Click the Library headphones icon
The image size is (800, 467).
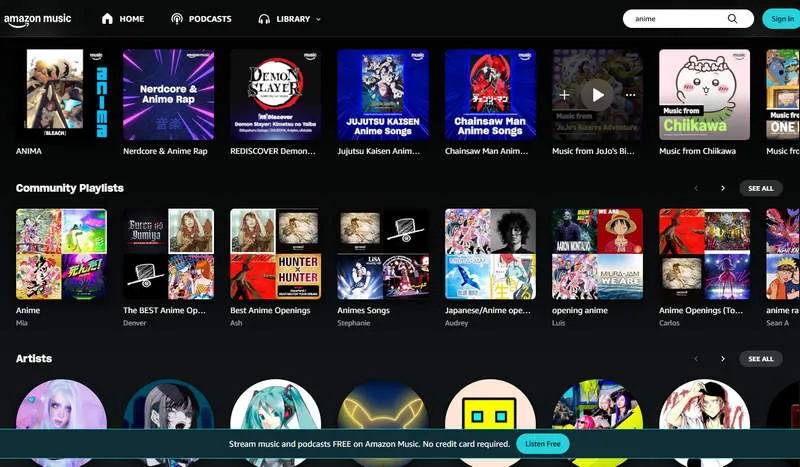tap(264, 19)
